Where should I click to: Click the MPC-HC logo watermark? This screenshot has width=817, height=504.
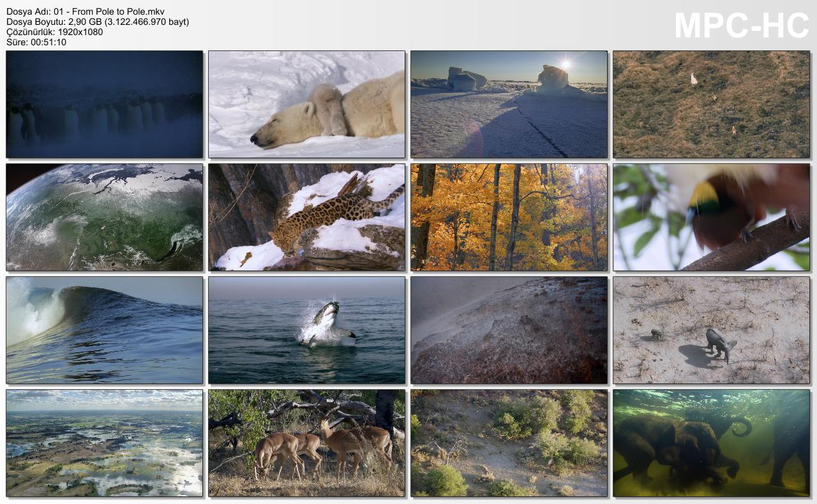pyautogui.click(x=741, y=26)
